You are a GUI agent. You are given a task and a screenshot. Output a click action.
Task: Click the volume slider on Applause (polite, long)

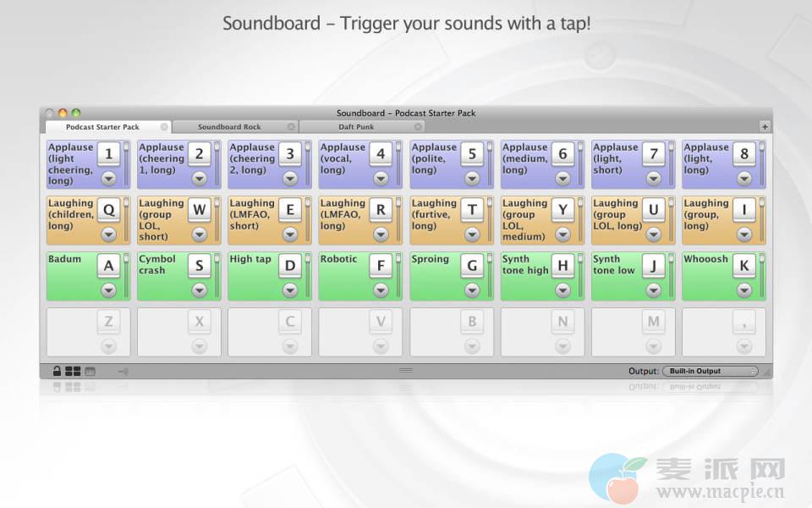(490, 163)
